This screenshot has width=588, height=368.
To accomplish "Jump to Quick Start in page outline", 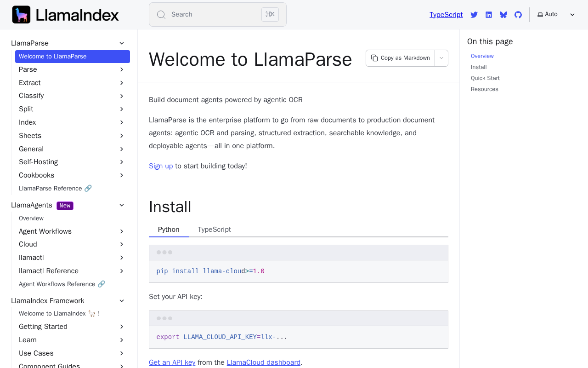I will coord(485,78).
